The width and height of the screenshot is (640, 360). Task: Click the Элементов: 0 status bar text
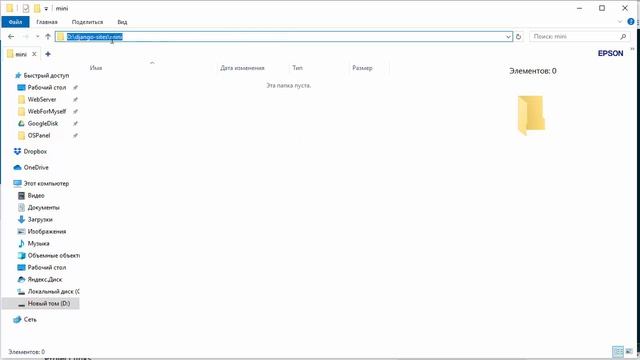[x=27, y=352]
